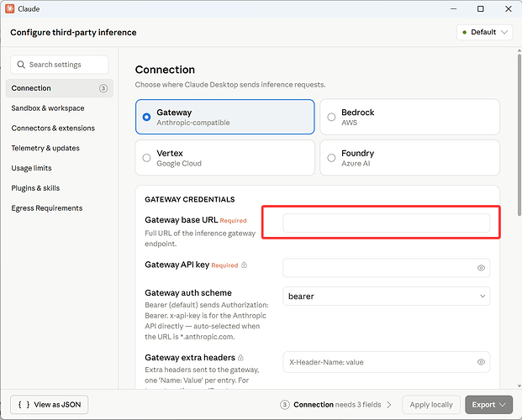The image size is (522, 420).
Task: Click the scrollbar down arrow
Action: point(519,386)
